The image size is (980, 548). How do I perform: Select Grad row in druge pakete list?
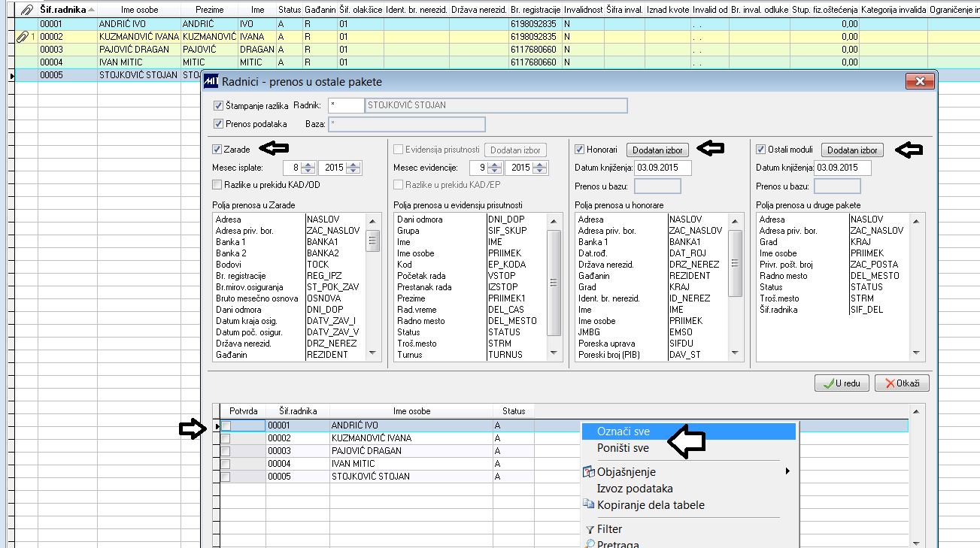(x=833, y=242)
